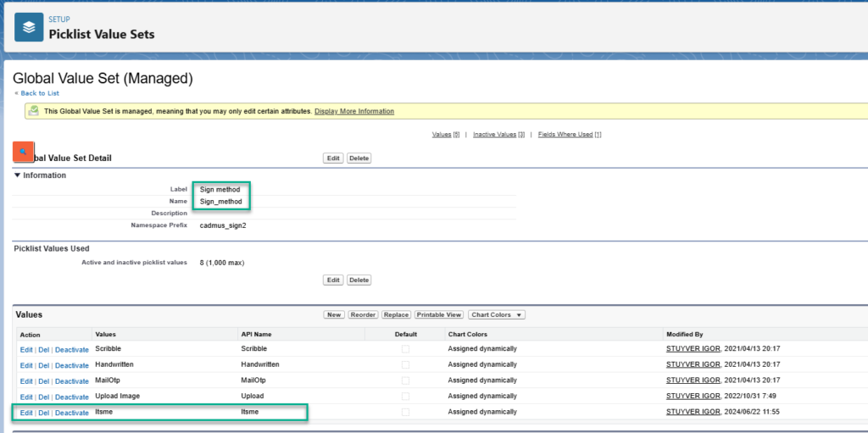Jump to Values [5] section link

[446, 135]
